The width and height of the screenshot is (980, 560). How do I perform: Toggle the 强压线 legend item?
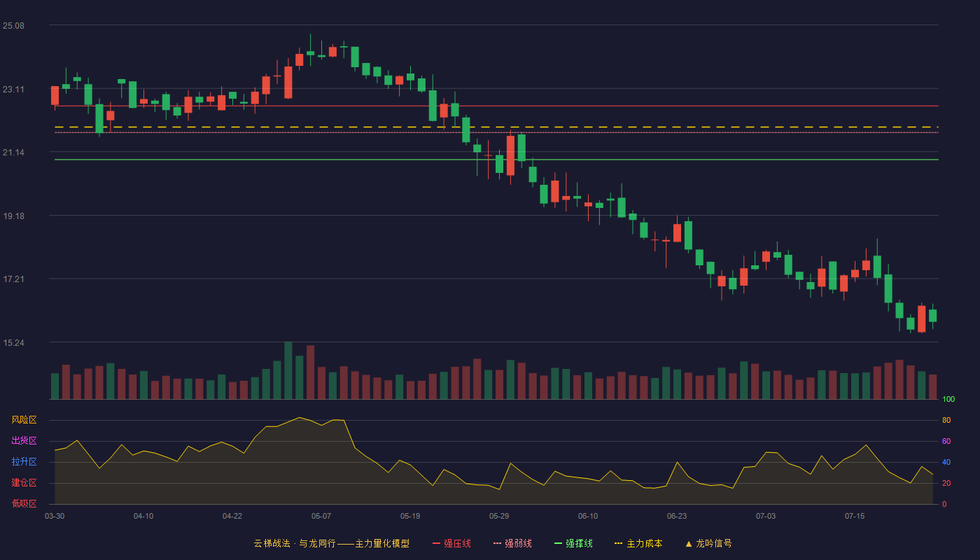click(x=451, y=543)
